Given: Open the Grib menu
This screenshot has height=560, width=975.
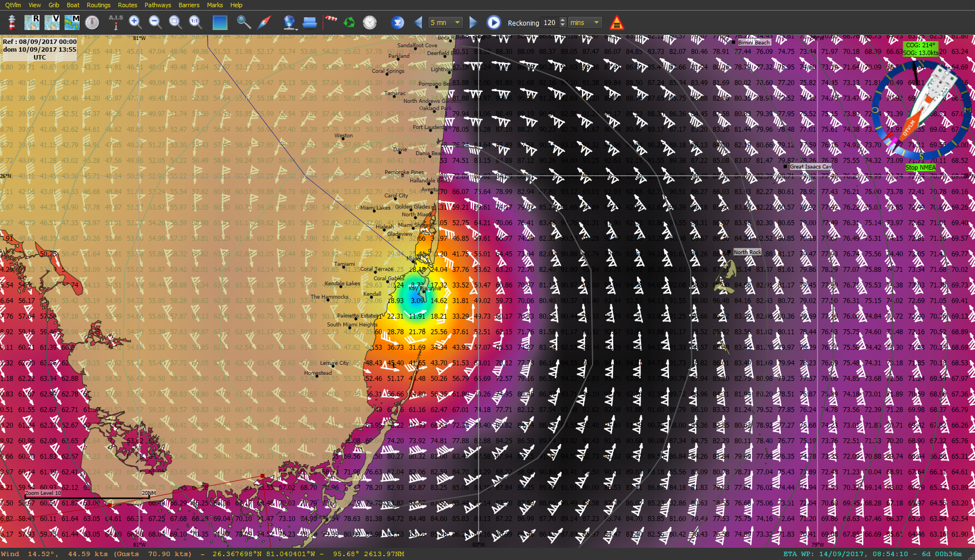Looking at the screenshot, I should (54, 5).
